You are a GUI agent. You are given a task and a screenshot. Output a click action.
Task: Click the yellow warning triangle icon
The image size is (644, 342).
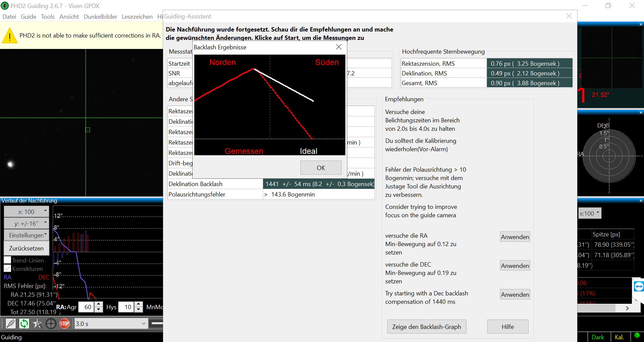[10, 36]
